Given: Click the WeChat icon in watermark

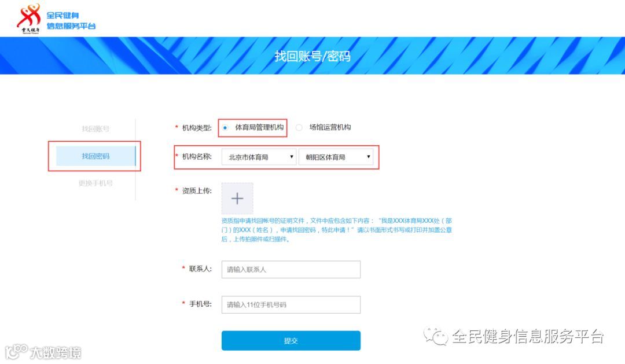Looking at the screenshot, I should tap(436, 336).
